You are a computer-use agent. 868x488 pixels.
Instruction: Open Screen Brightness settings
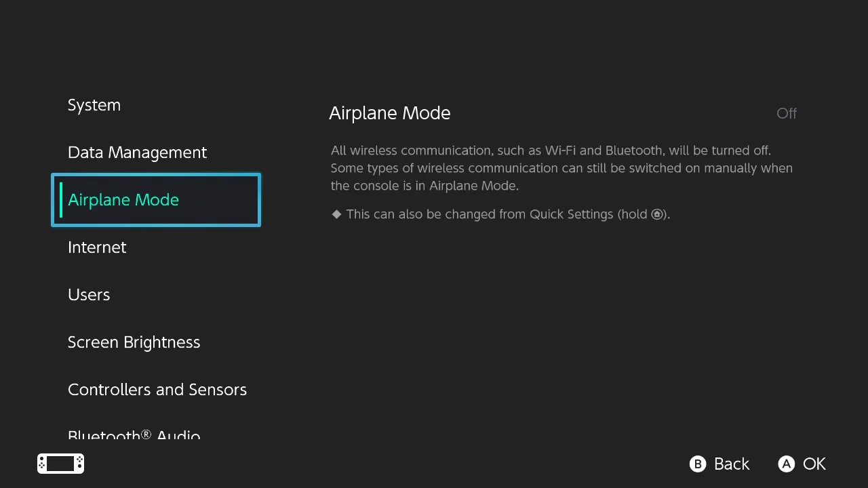[x=134, y=342]
